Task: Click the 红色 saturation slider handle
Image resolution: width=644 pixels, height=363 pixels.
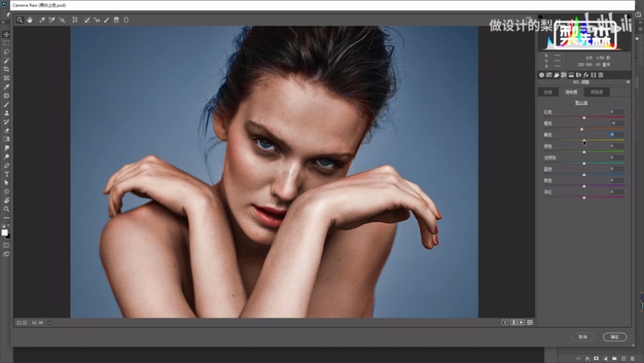Action: coord(583,118)
